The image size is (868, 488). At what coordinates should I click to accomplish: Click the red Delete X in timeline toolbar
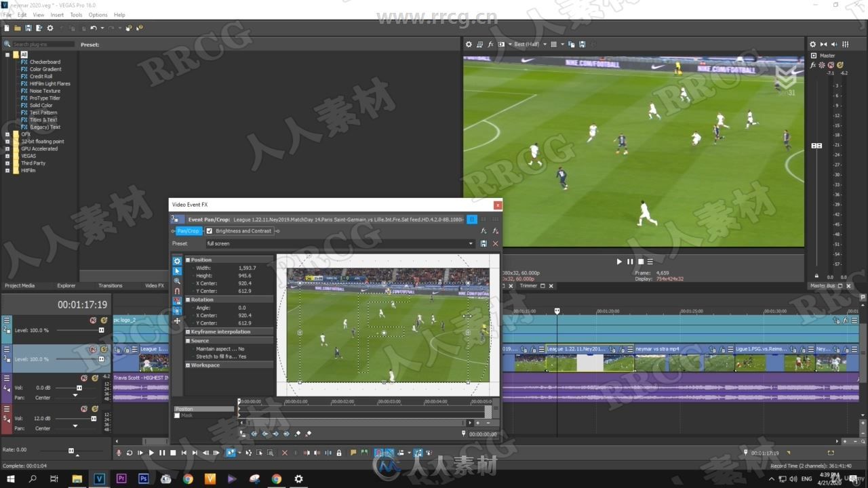(x=284, y=453)
